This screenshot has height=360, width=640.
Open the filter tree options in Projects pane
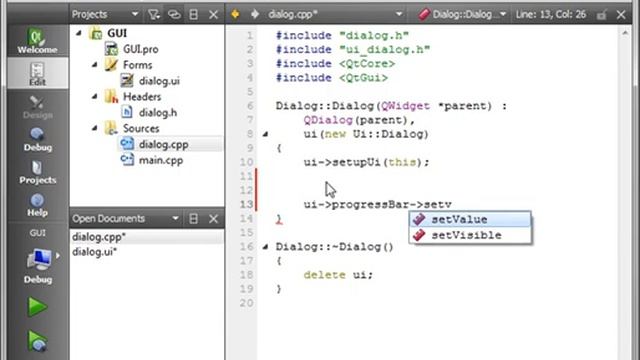click(154, 15)
